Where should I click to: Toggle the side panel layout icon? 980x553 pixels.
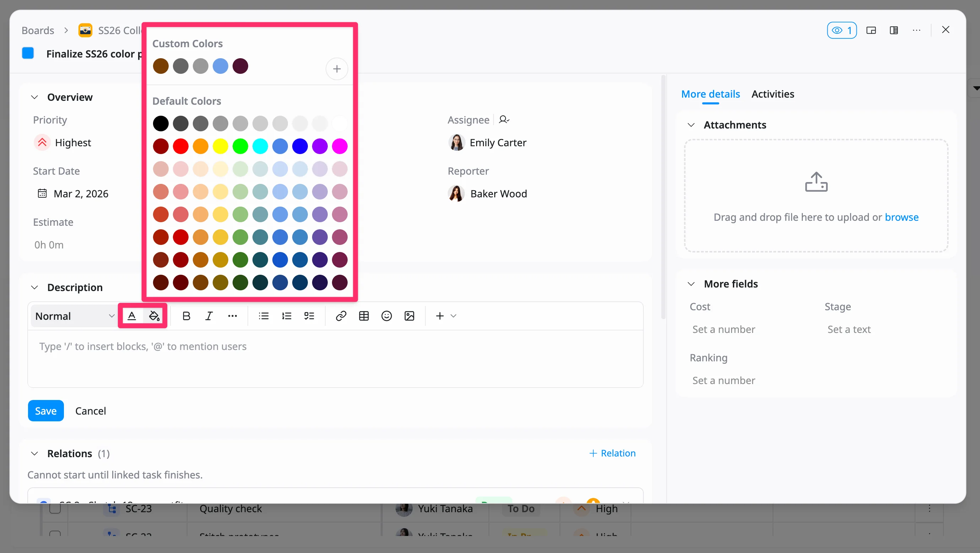894,30
